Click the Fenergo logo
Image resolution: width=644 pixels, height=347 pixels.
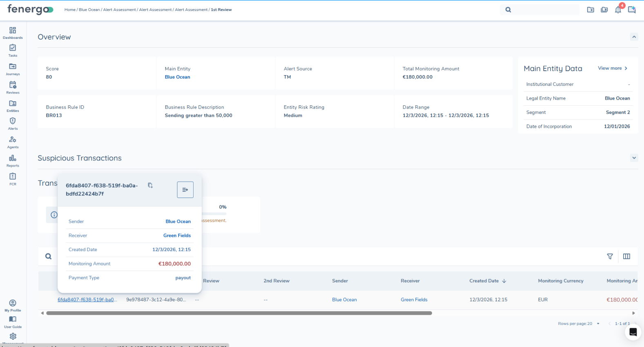pos(30,9)
